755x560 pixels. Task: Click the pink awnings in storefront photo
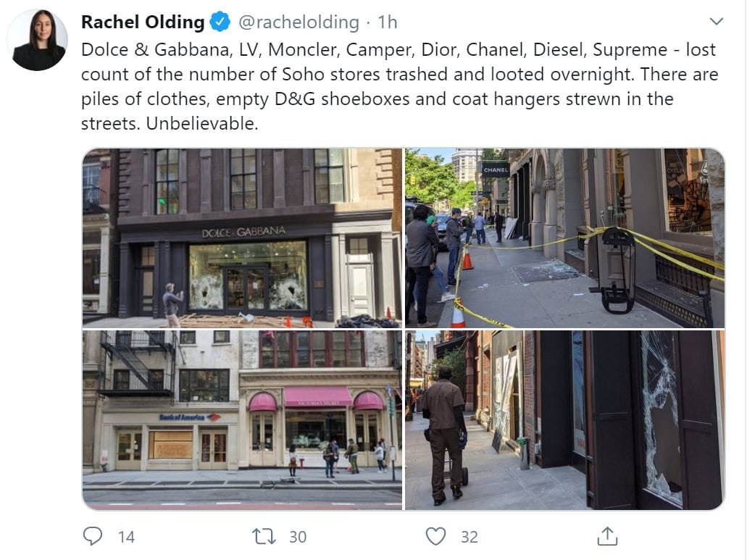(x=316, y=398)
